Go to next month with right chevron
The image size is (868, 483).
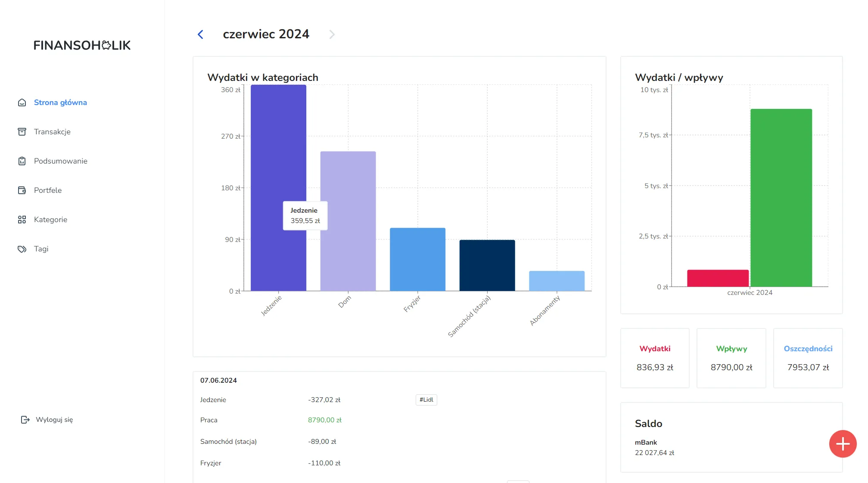[x=332, y=34]
